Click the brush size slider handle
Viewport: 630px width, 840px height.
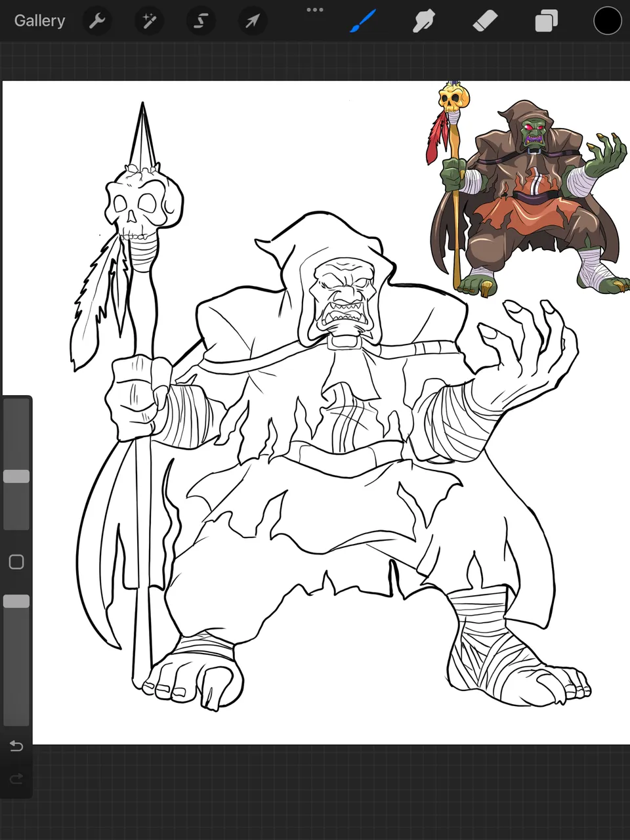pyautogui.click(x=16, y=476)
